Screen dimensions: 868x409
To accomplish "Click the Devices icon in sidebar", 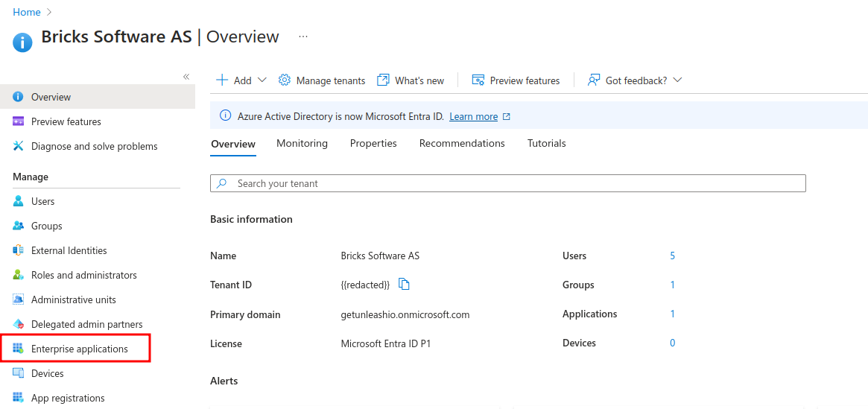I will pos(19,373).
